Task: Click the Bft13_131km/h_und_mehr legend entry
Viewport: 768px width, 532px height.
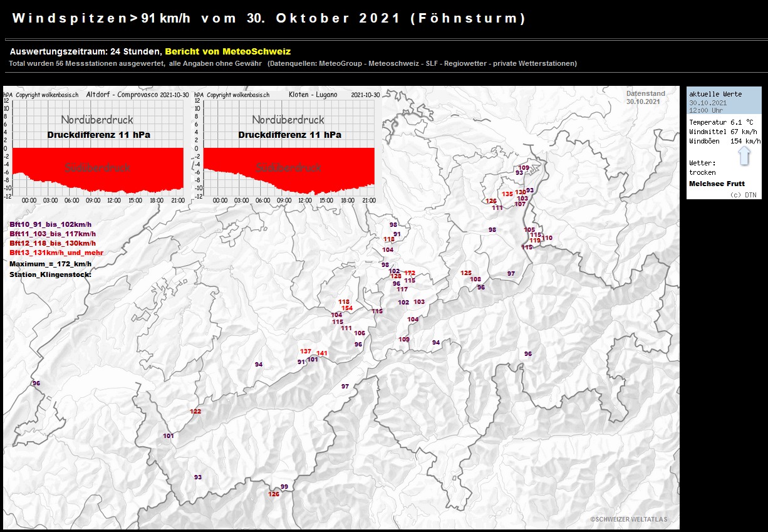Action: point(56,253)
